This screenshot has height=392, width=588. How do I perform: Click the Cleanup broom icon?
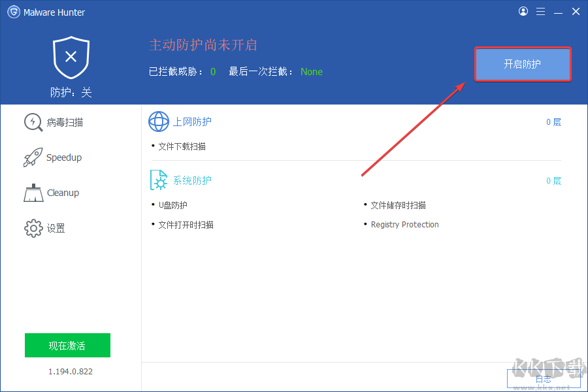(x=33, y=193)
